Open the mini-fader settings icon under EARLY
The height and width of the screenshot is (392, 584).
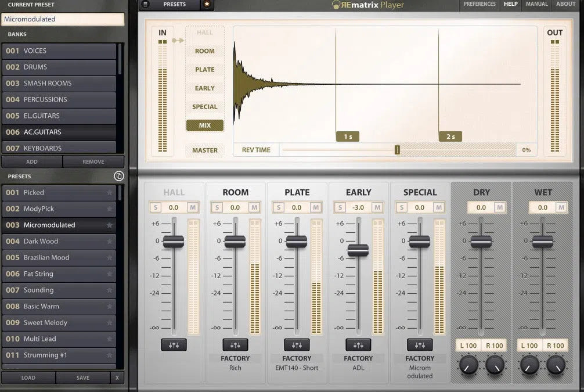point(358,344)
